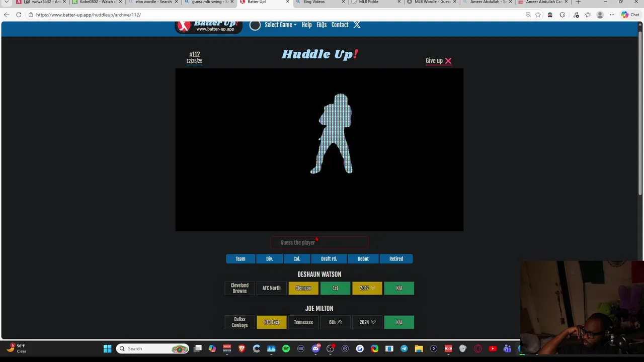Click the Tennessee college cell
Image resolution: width=644 pixels, height=362 pixels.
[303, 322]
